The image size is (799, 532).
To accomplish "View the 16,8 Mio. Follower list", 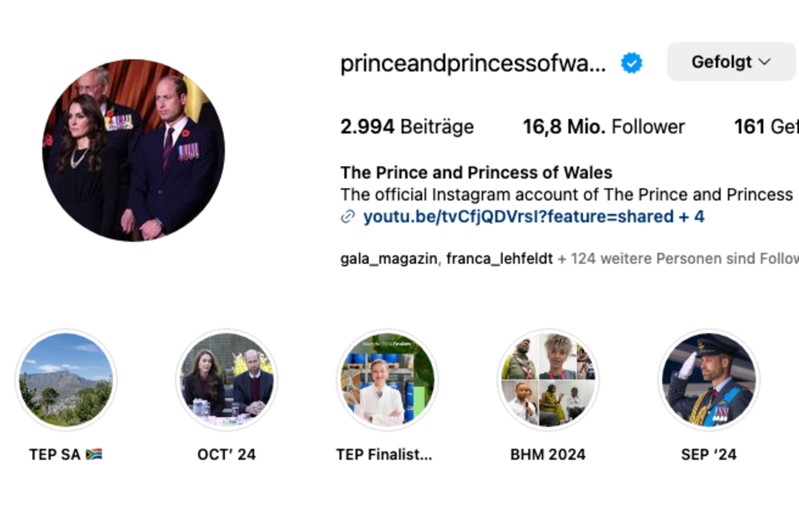I will [603, 127].
